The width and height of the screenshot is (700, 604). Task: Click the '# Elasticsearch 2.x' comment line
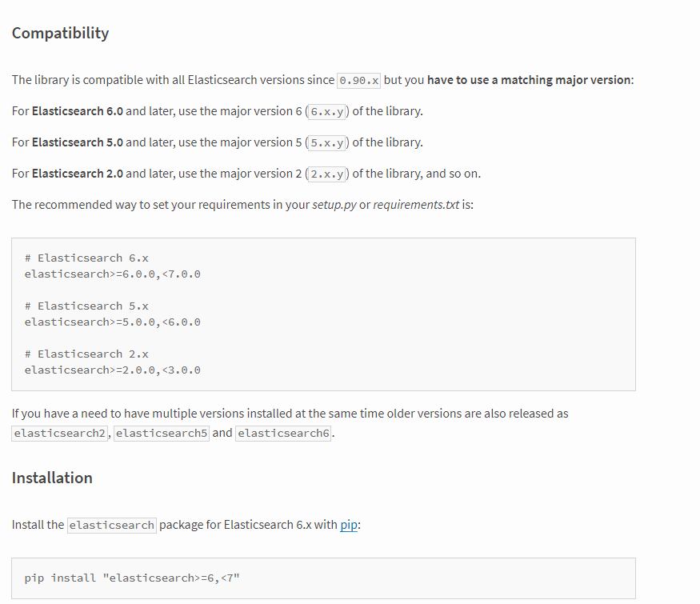(x=86, y=354)
